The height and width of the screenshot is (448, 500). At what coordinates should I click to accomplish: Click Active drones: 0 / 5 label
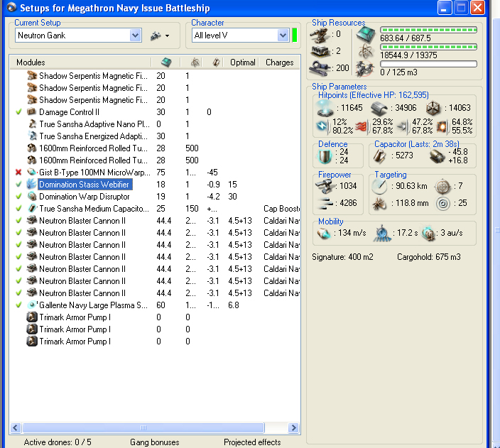[x=58, y=442]
